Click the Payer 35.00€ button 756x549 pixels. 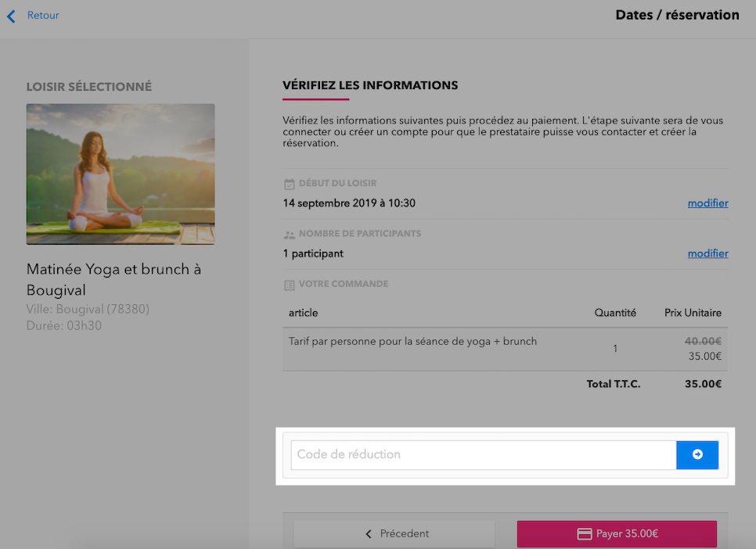point(617,533)
